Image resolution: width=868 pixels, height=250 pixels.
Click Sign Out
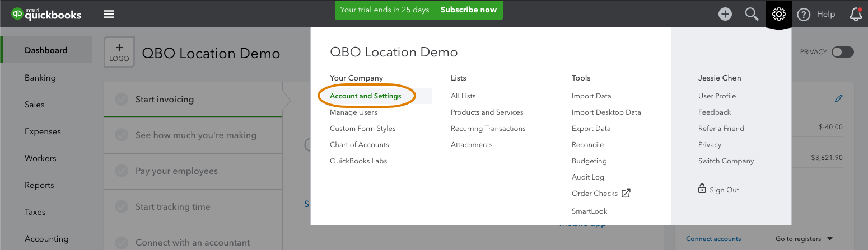tap(725, 190)
